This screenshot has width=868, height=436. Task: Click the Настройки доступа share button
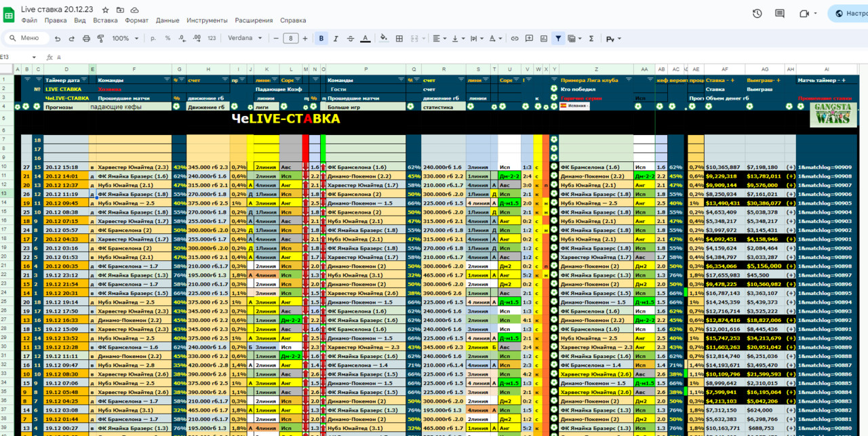coord(848,14)
